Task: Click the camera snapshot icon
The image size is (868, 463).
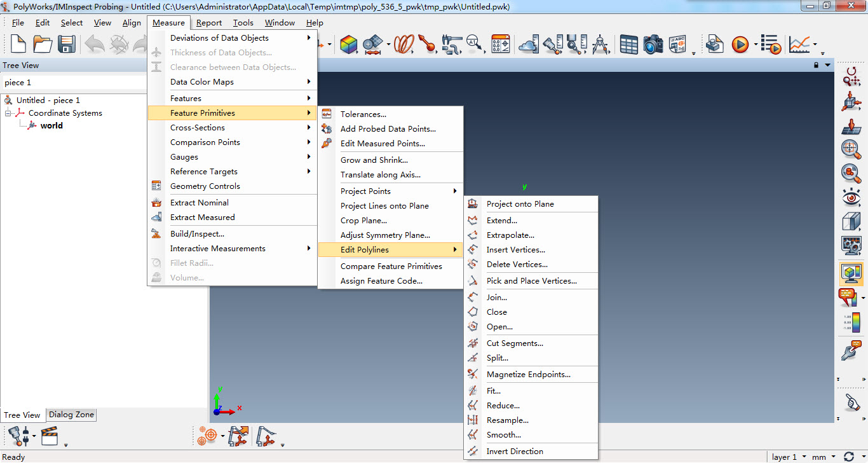Action: tap(653, 44)
